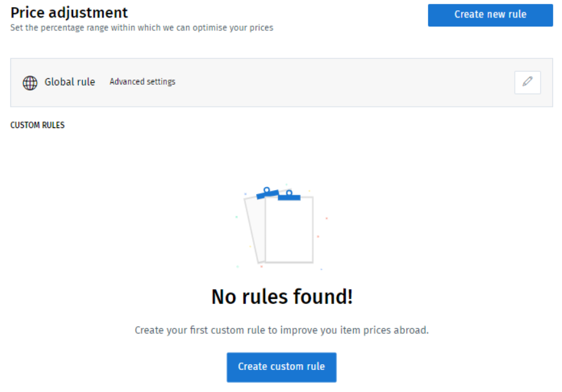Click the blue clip on the front clipboard

click(x=289, y=195)
